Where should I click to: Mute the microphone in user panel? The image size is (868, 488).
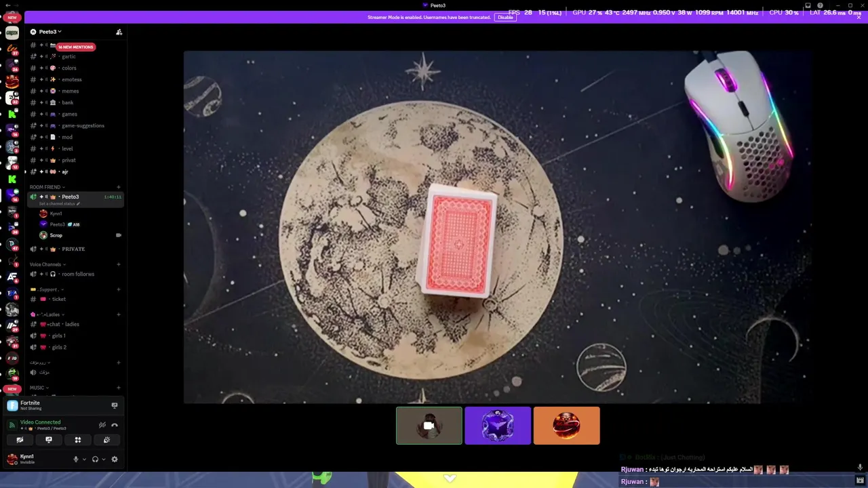[x=76, y=459]
